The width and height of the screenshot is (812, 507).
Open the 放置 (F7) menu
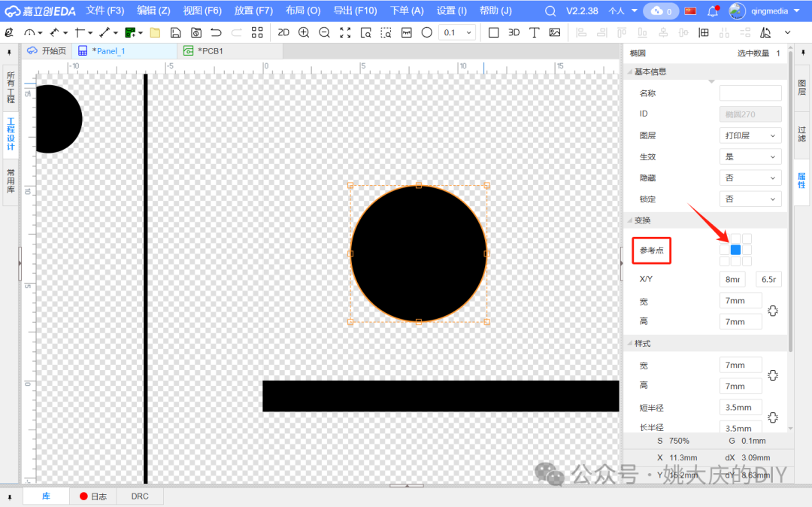point(253,11)
